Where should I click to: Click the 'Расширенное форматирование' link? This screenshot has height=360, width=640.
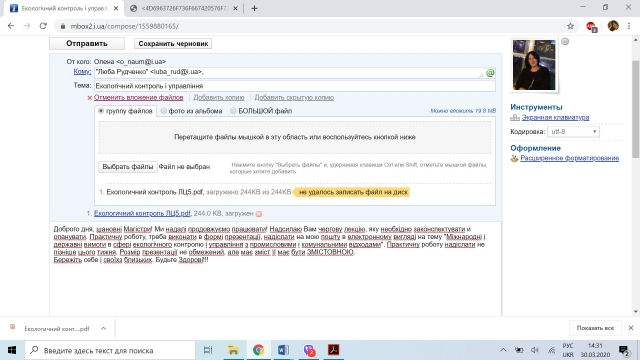(569, 158)
